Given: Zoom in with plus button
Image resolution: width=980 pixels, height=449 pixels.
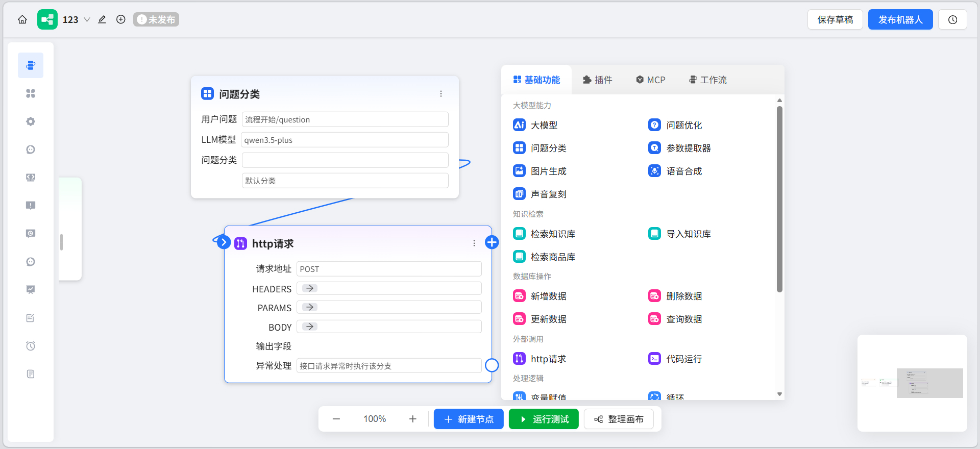Looking at the screenshot, I should pos(413,419).
